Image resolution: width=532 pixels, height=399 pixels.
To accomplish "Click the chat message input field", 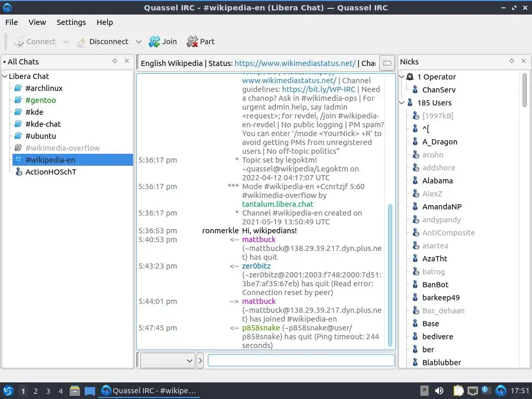I will point(301,361).
